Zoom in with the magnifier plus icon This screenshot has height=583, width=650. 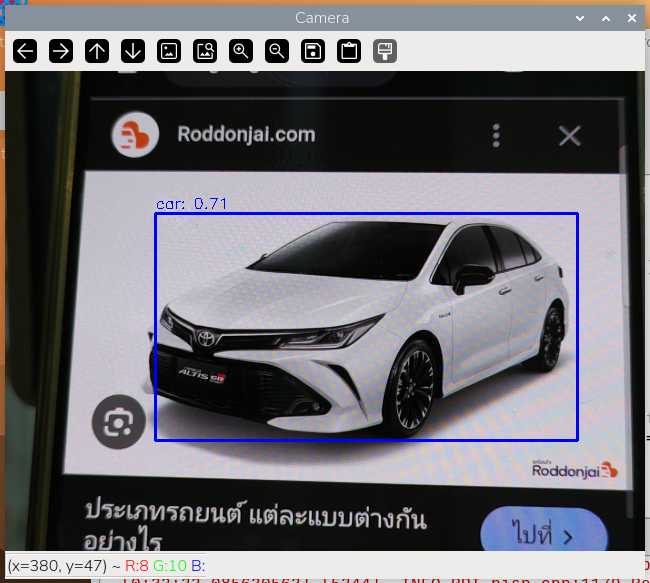point(241,51)
